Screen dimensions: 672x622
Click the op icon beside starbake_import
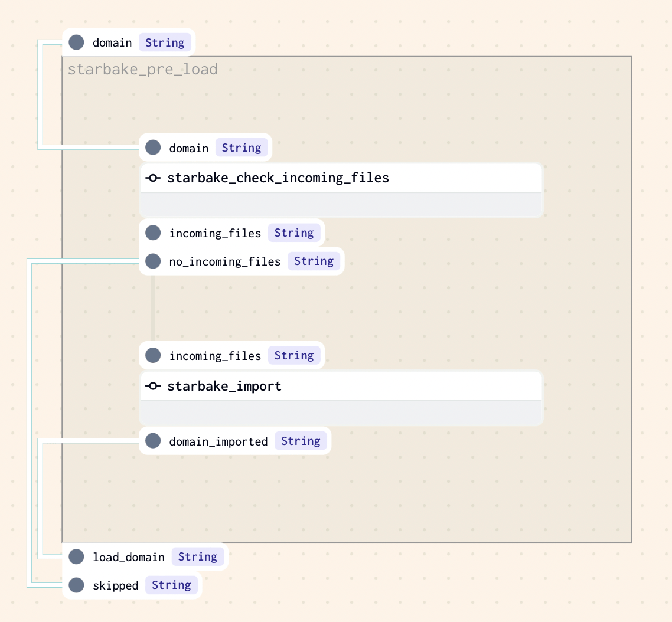pos(154,386)
